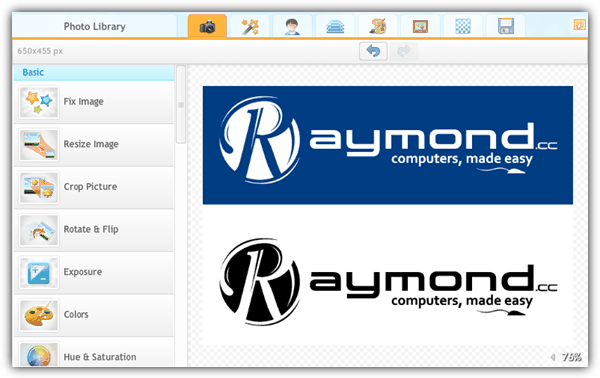600x378 pixels.
Task: Choose Crop Picture tool
Action: [94, 187]
